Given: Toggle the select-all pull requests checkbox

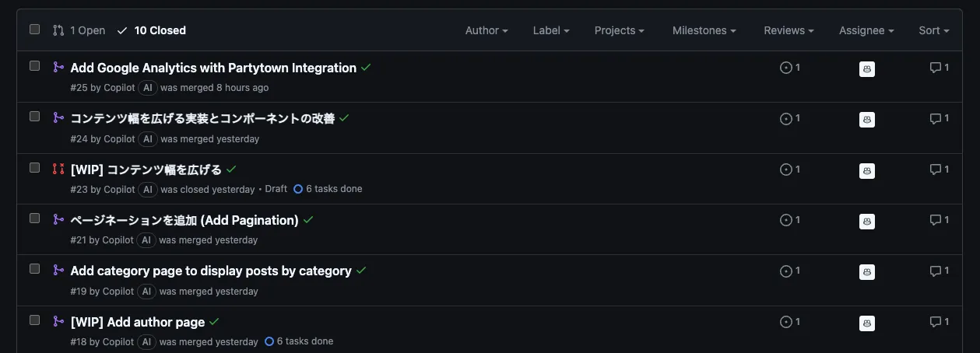Looking at the screenshot, I should pyautogui.click(x=34, y=30).
